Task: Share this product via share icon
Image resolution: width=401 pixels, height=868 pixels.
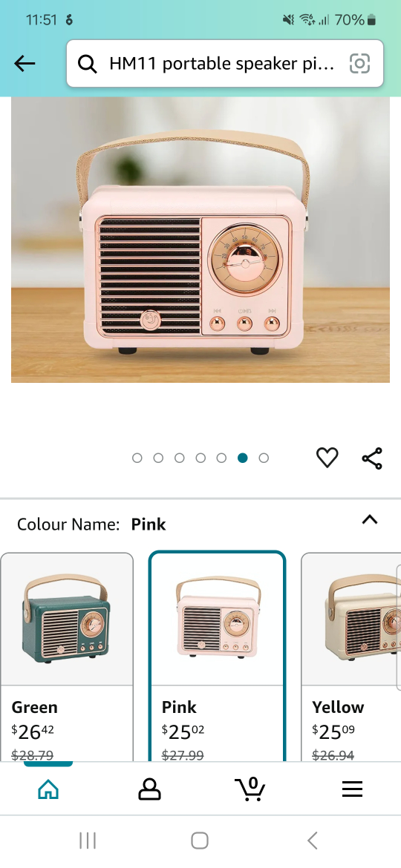Action: 372,458
